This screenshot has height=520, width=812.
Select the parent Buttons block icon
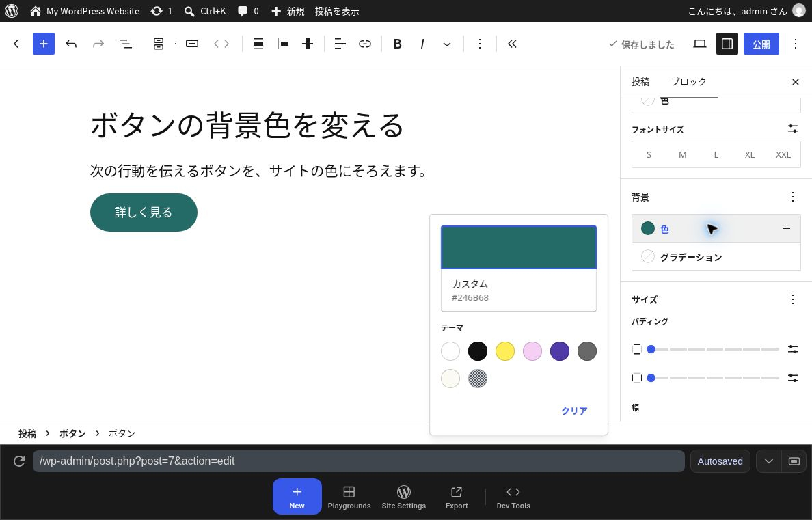(x=159, y=44)
